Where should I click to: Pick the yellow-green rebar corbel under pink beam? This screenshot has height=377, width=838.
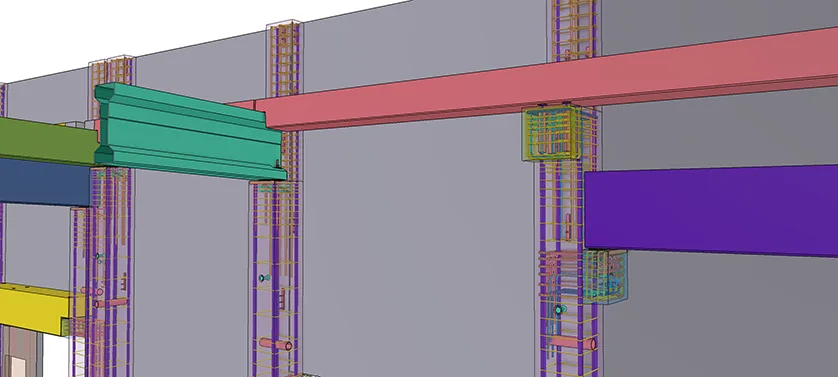pyautogui.click(x=552, y=133)
